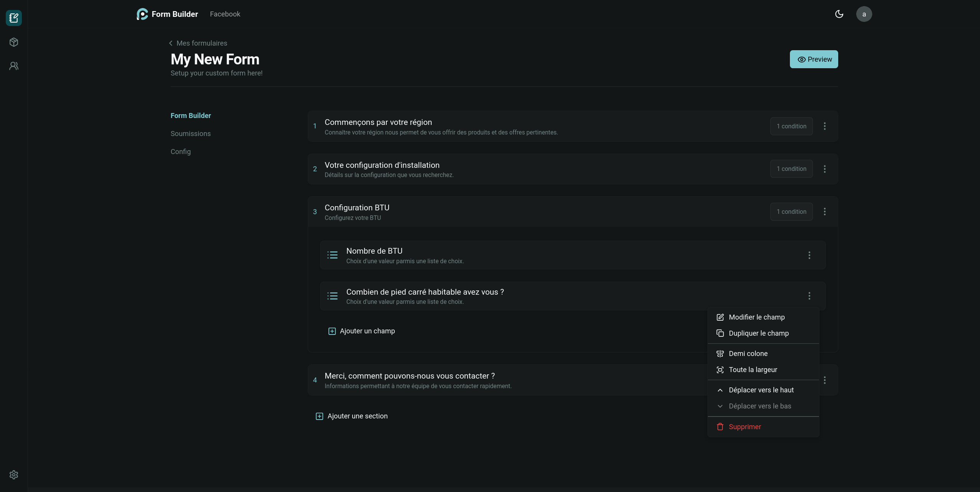
Task: Click the duplicate field icon in context menu
Action: click(720, 333)
